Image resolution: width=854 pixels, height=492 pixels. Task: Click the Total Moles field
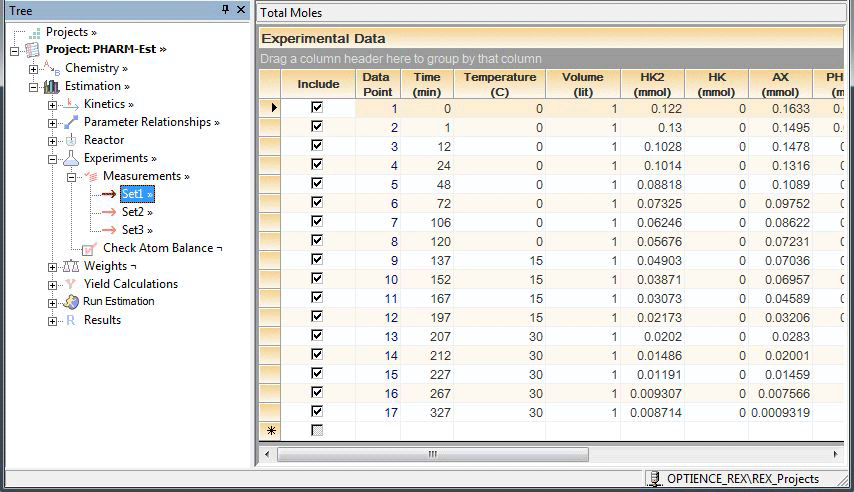pos(551,13)
